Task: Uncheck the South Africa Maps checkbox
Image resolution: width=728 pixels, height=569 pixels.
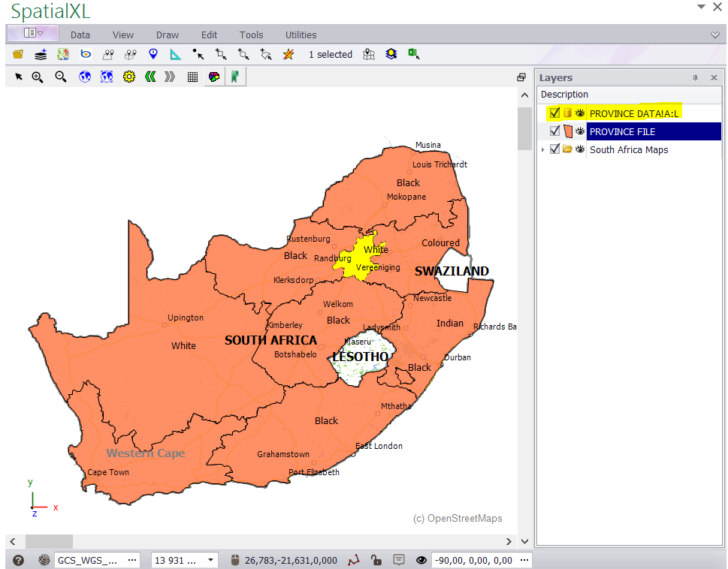Action: 554,149
